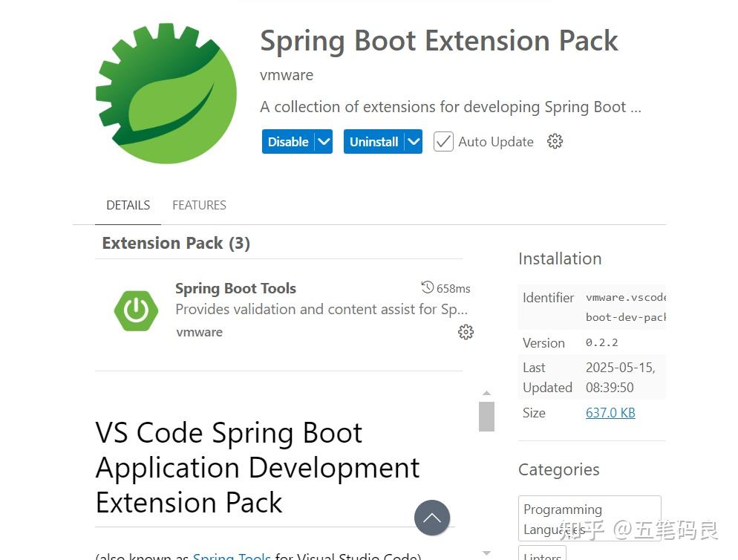Open the 637.0 KB size link

click(x=610, y=413)
